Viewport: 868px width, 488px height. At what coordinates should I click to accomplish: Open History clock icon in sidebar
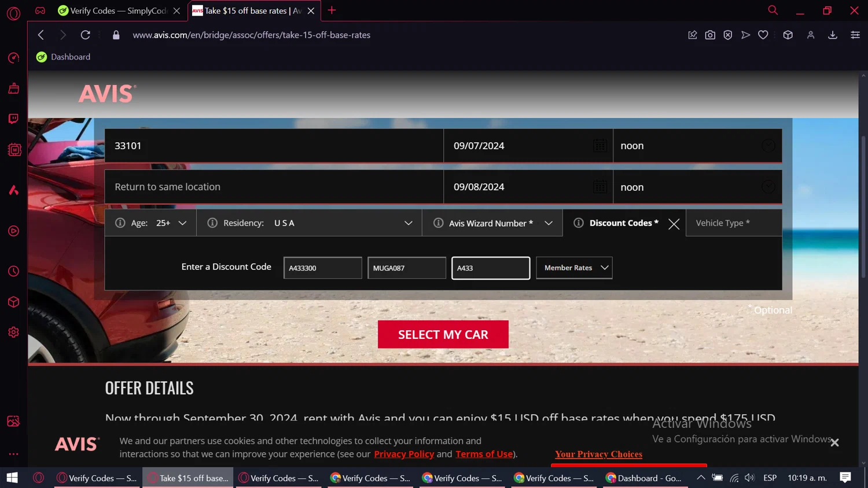pos(13,271)
